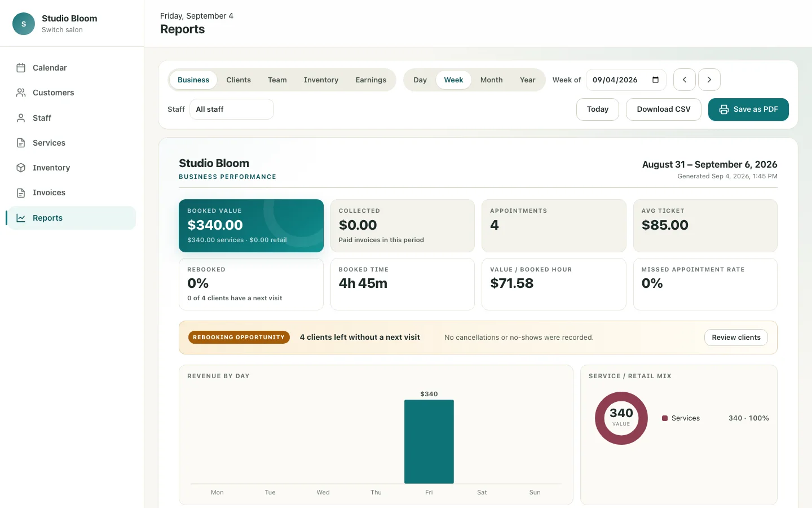Click the Friday revenue bar
This screenshot has width=812, height=508.
point(429,442)
